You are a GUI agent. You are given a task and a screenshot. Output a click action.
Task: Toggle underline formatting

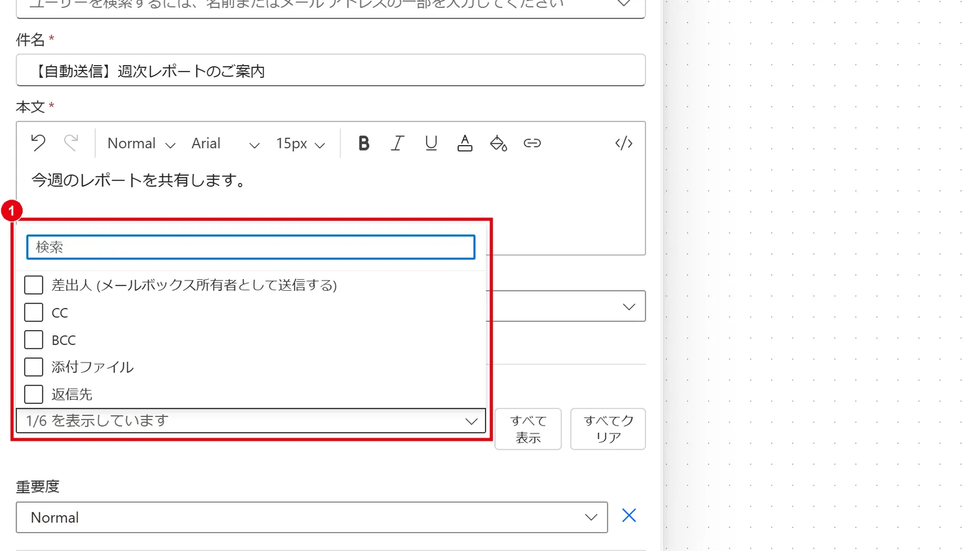431,143
